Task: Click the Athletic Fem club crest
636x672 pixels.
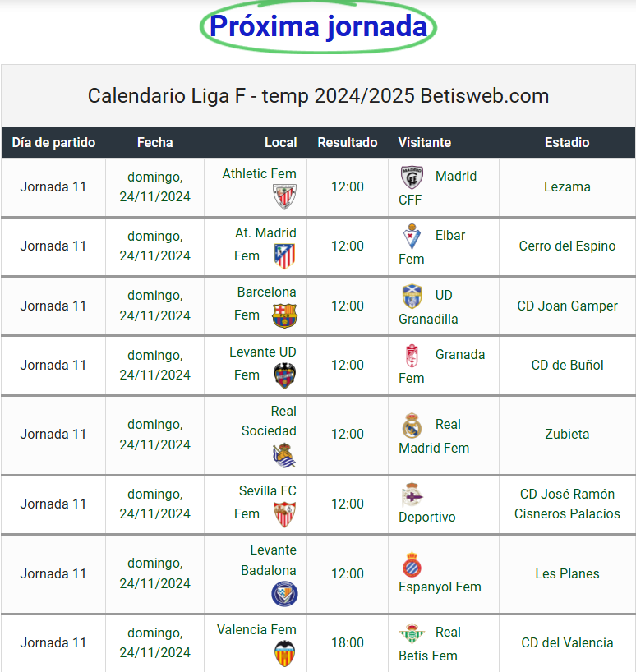Action: point(284,196)
